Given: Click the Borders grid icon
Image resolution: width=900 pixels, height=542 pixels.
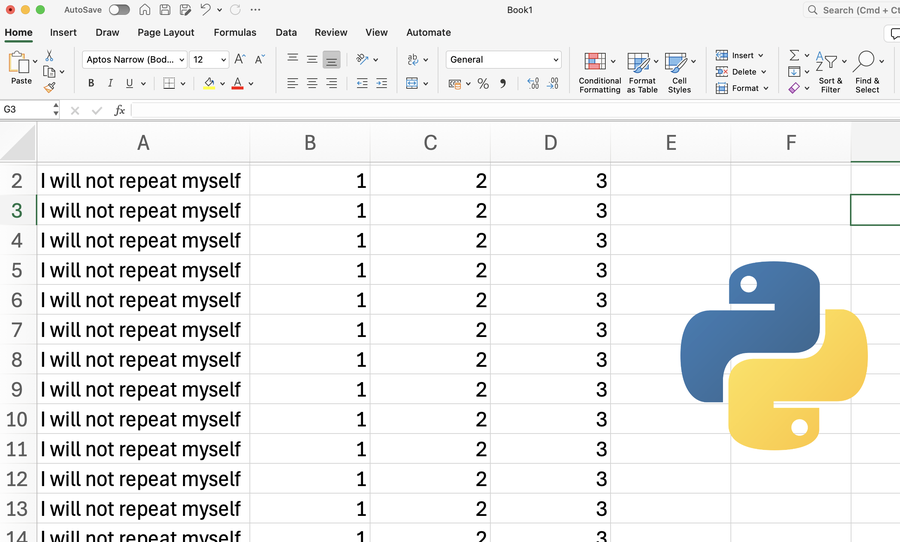Looking at the screenshot, I should tap(169, 83).
